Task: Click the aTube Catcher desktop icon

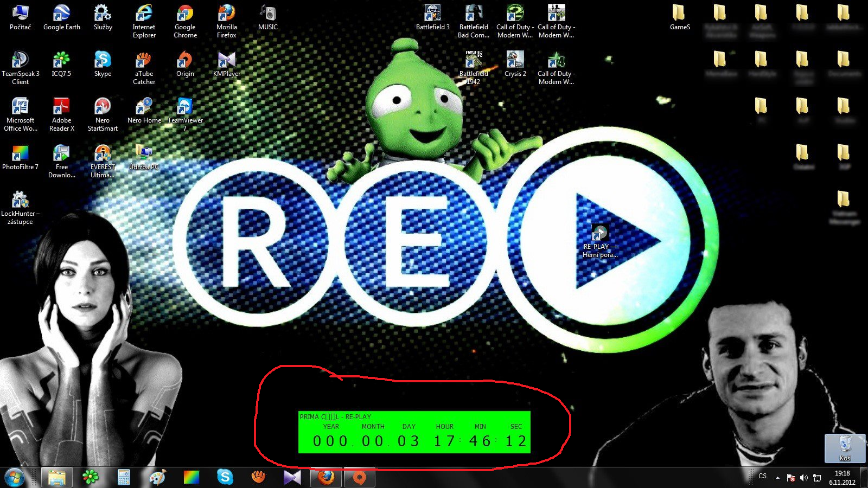Action: click(x=144, y=68)
